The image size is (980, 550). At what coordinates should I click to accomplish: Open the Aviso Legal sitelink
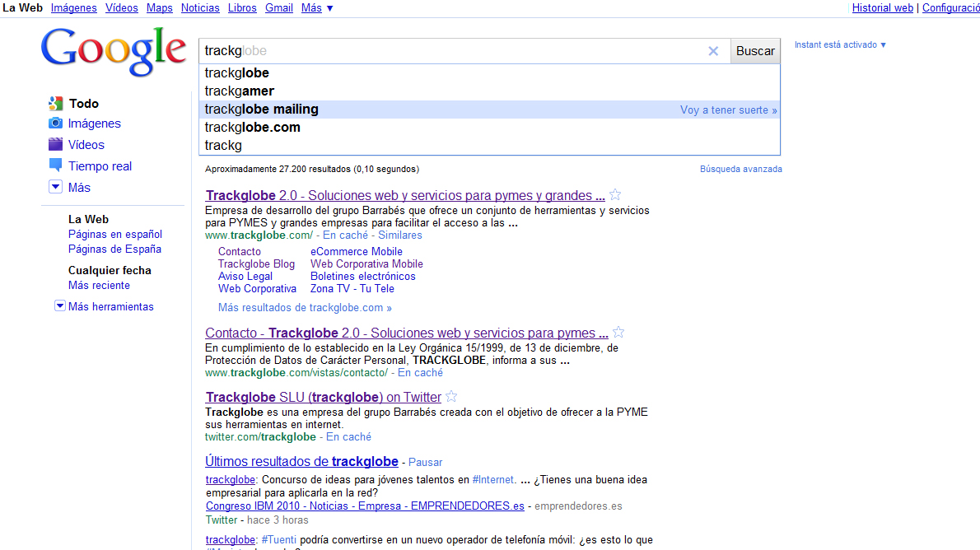tap(245, 277)
